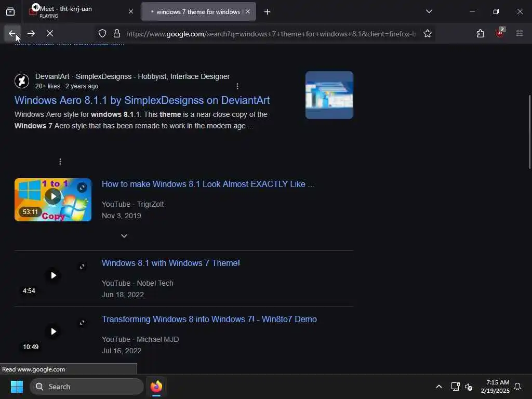
Task: Click the 'Jul 16, 2022' date text
Action: coord(122,351)
